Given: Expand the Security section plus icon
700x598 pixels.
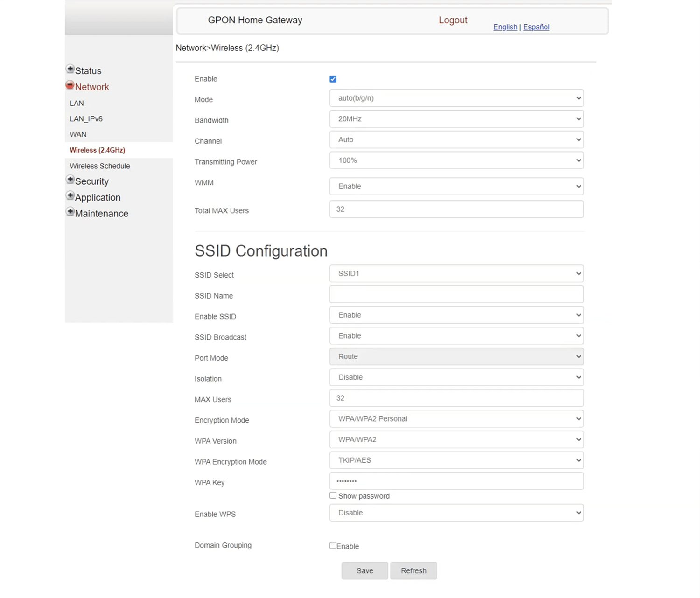Looking at the screenshot, I should 70,180.
